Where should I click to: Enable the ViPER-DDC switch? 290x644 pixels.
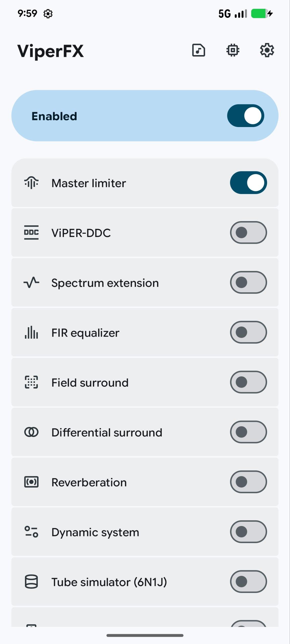click(x=248, y=232)
